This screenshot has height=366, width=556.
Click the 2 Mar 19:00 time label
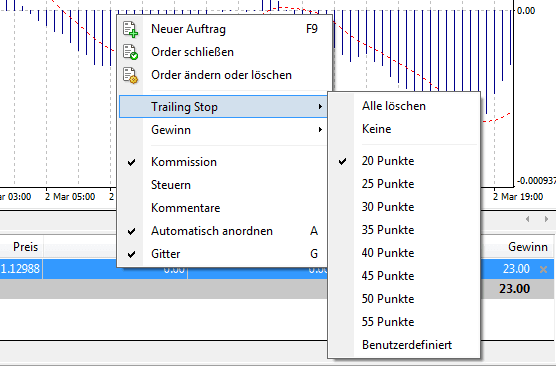click(518, 196)
